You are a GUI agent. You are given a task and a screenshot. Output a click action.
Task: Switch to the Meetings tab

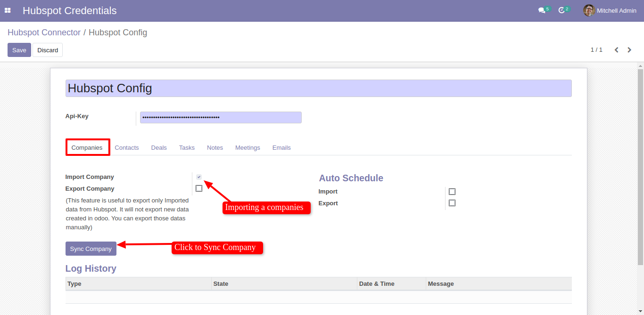[x=248, y=147]
